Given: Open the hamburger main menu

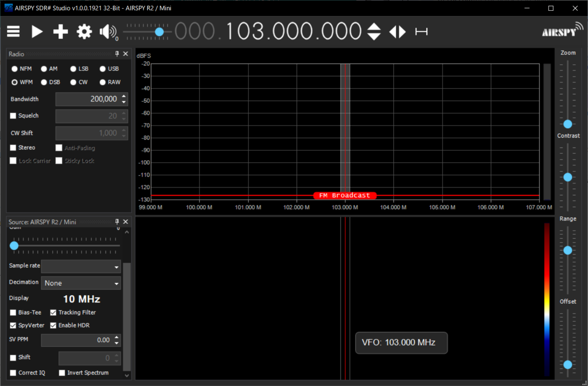Looking at the screenshot, I should (x=13, y=32).
